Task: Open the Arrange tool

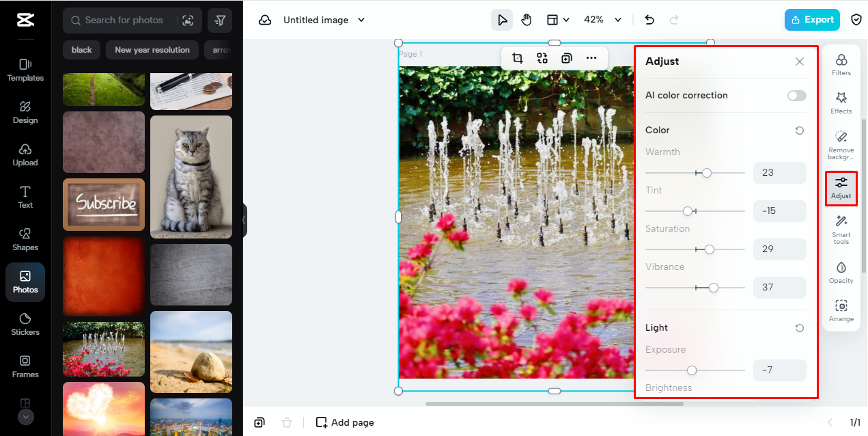Action: pyautogui.click(x=841, y=311)
